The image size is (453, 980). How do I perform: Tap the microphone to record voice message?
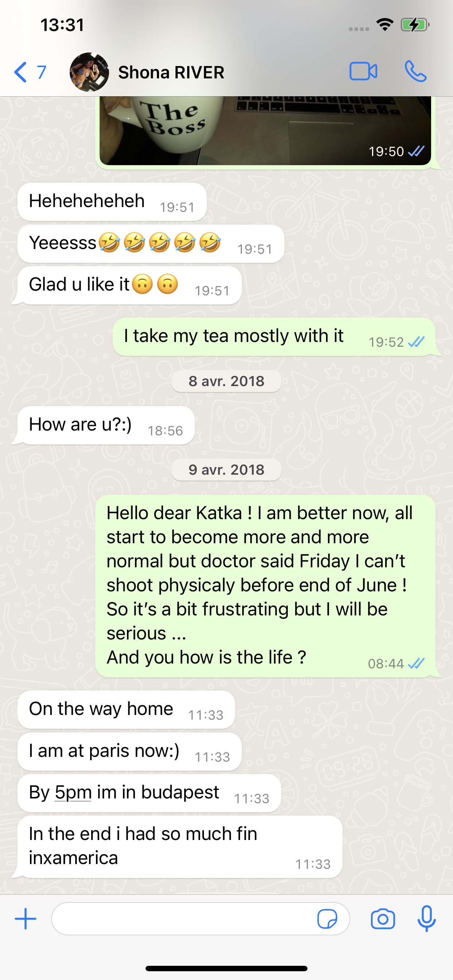(x=426, y=918)
